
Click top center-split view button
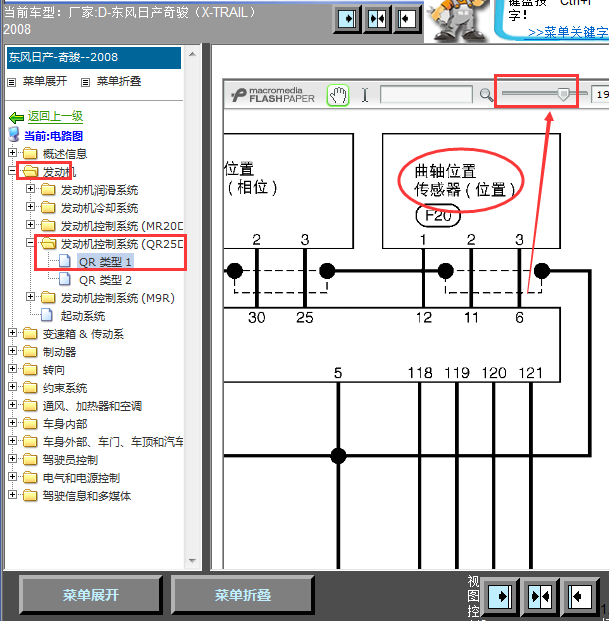377,19
